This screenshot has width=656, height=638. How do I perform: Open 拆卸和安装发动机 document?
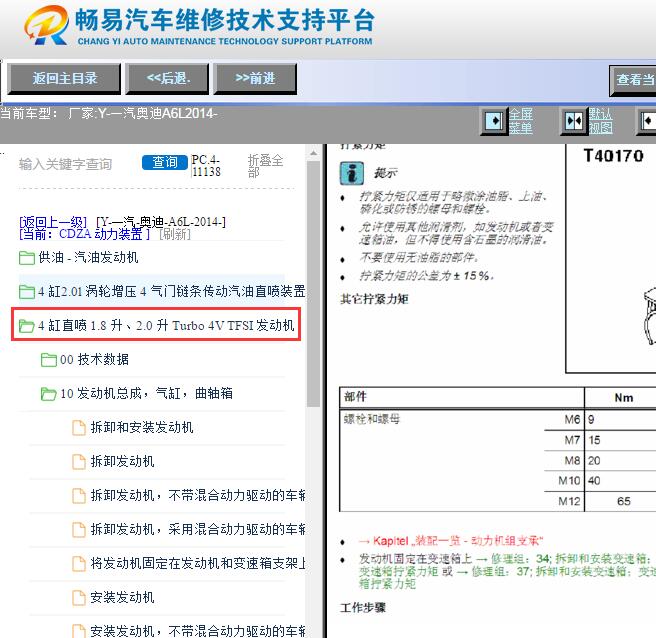142,427
